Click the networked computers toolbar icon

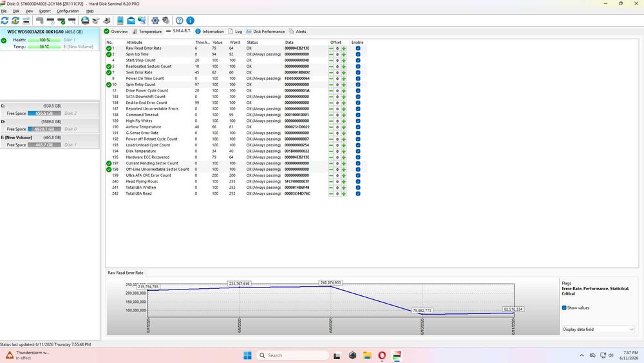[x=142, y=20]
